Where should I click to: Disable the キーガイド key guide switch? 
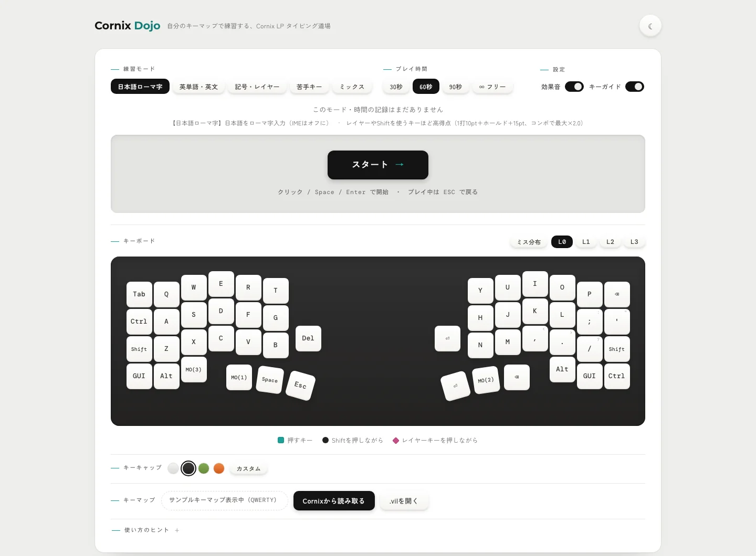(x=635, y=87)
